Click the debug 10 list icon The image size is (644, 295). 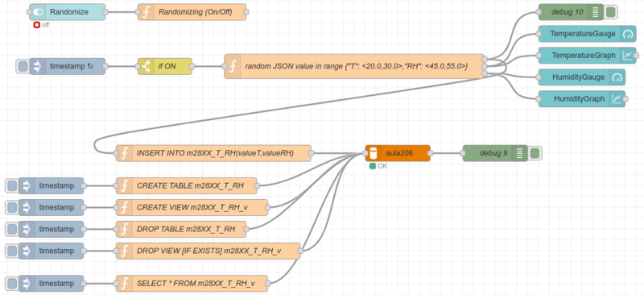596,12
